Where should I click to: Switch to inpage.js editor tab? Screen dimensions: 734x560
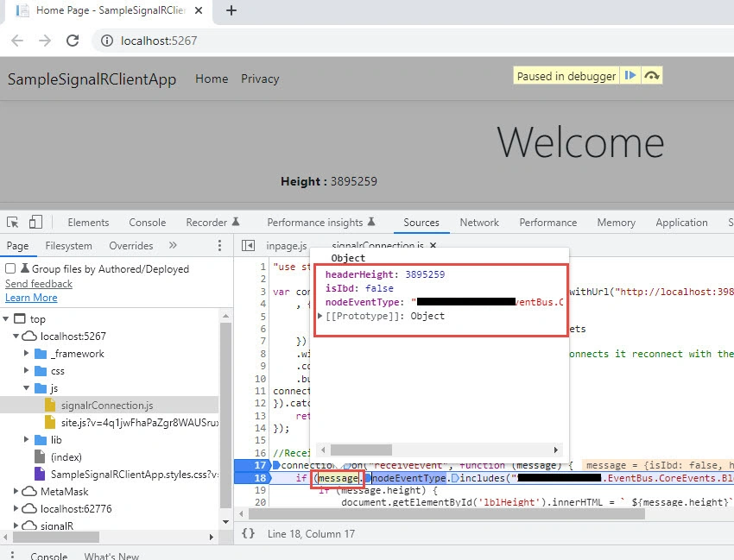tap(287, 246)
